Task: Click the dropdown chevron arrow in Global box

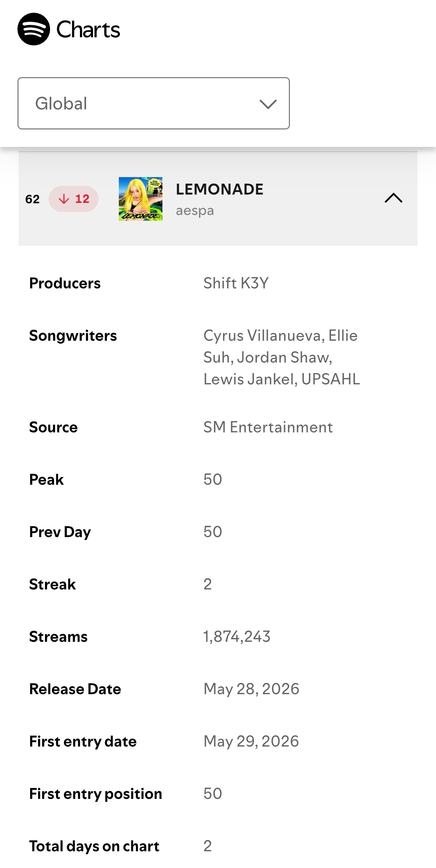Action: [268, 104]
